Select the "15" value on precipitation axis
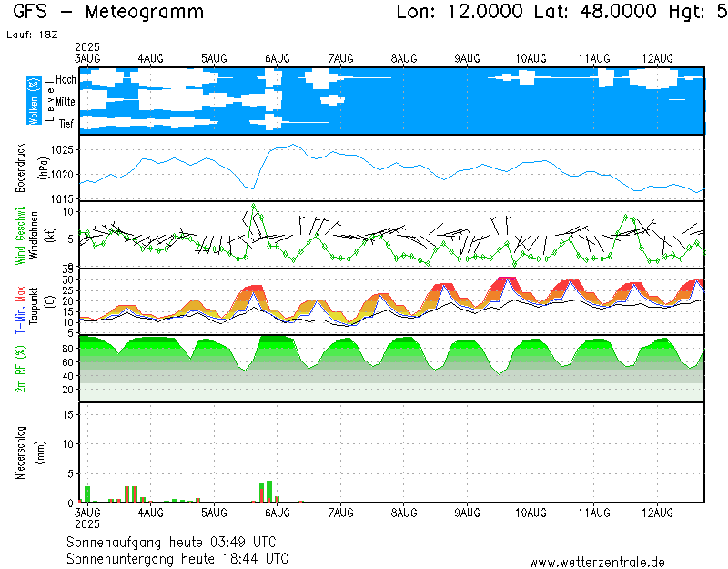Screen dimensions: 728x569 68,414
